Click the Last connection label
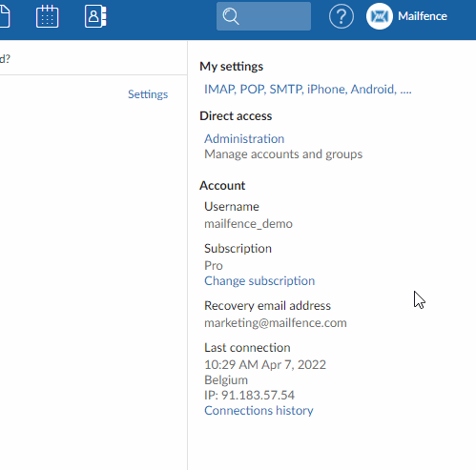This screenshot has height=470, width=476. [247, 348]
